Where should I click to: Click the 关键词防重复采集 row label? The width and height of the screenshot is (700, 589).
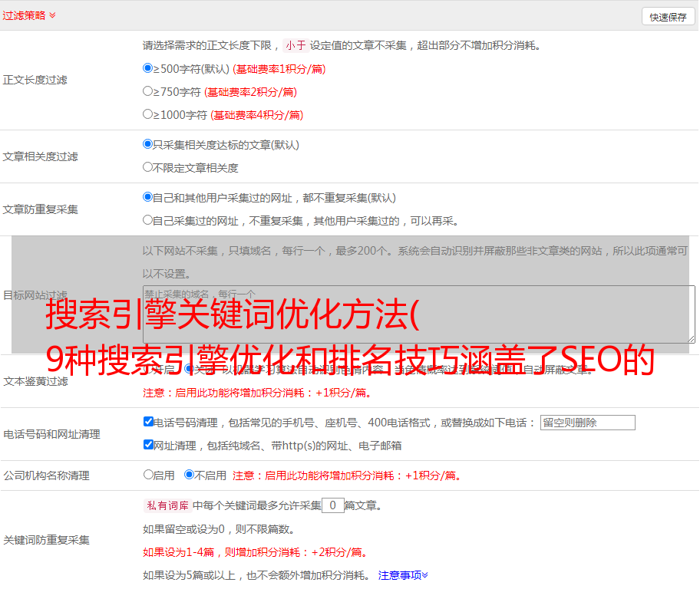46,540
